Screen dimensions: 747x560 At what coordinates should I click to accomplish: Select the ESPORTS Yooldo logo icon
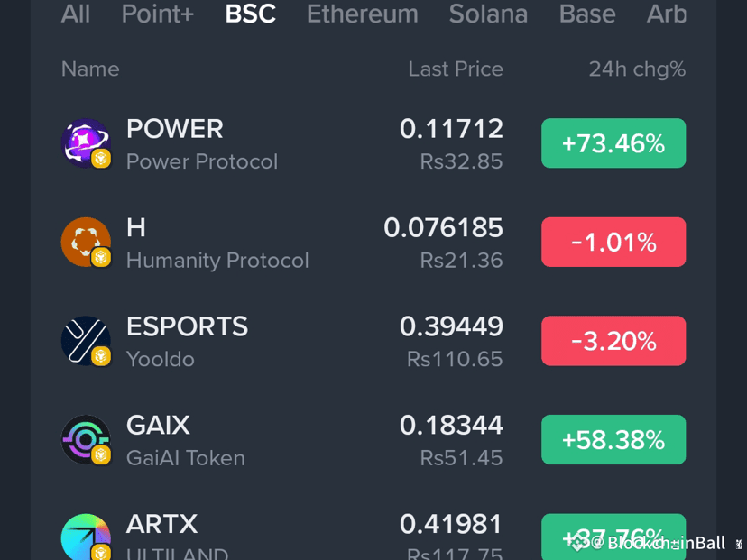point(86,341)
